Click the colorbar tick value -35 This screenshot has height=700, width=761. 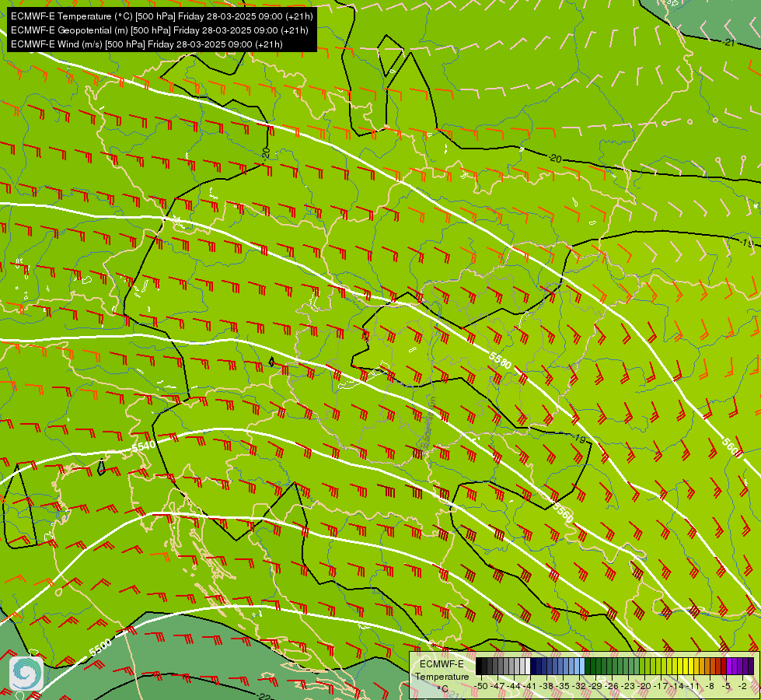563,686
